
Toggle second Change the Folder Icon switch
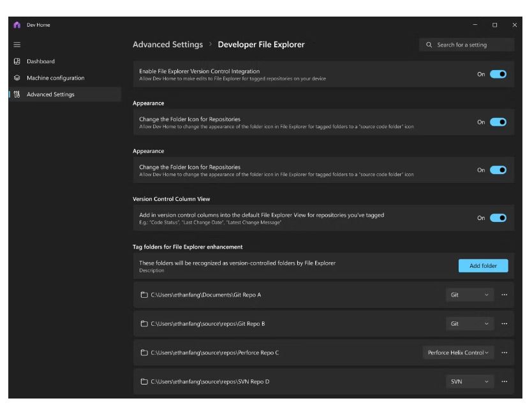coord(498,170)
